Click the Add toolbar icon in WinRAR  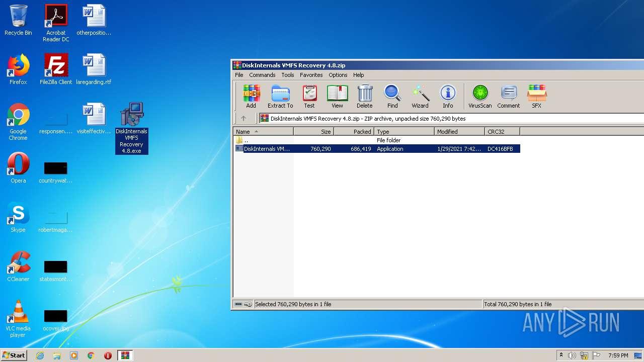pos(251,96)
